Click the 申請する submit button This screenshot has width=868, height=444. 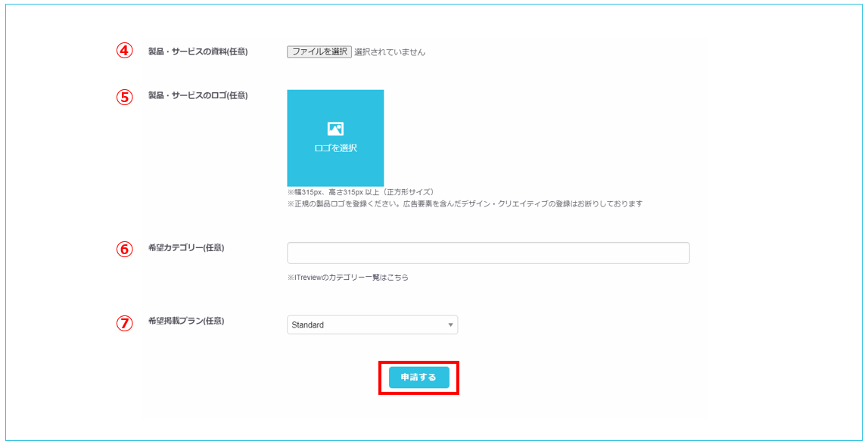(x=418, y=377)
